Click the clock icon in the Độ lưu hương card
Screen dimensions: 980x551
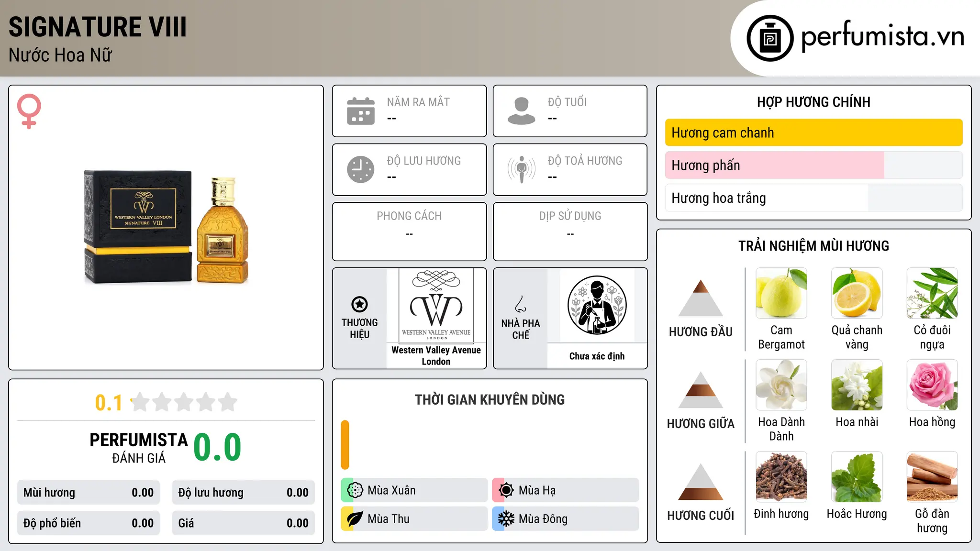[x=361, y=169]
